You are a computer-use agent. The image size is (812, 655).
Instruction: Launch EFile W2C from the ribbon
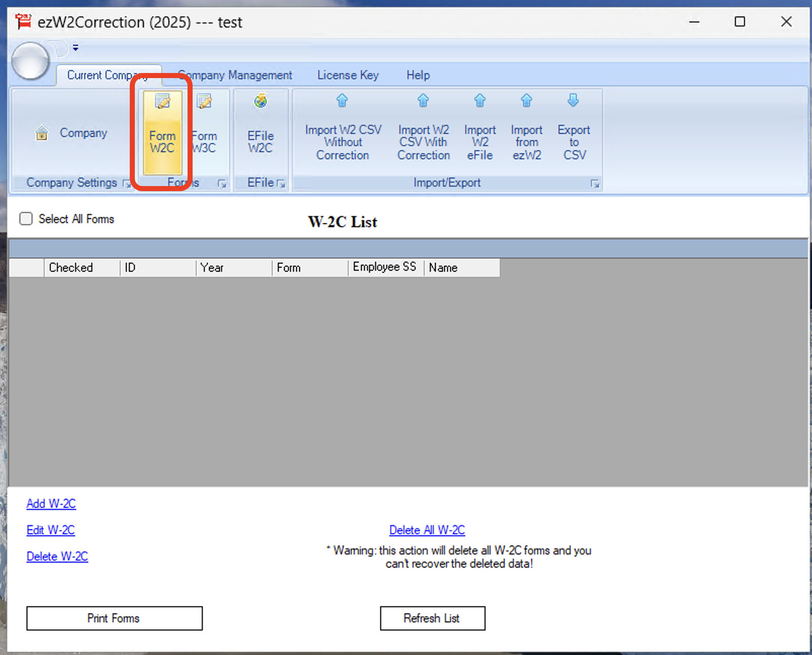pos(261,132)
